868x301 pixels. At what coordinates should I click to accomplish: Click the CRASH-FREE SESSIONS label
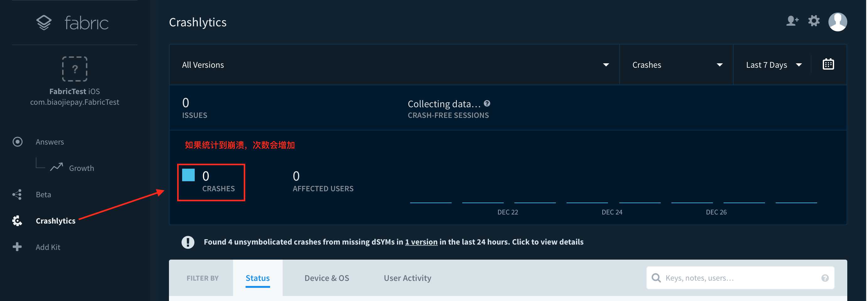point(448,115)
